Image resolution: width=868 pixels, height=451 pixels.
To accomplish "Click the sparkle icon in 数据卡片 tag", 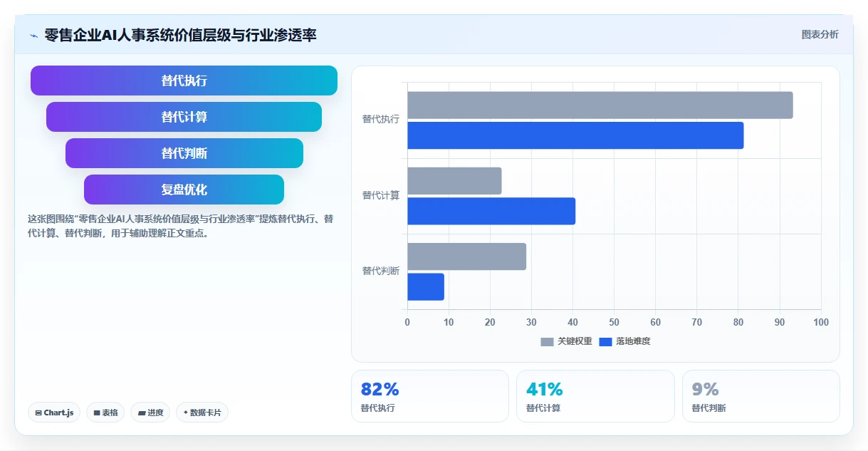I will coord(185,413).
